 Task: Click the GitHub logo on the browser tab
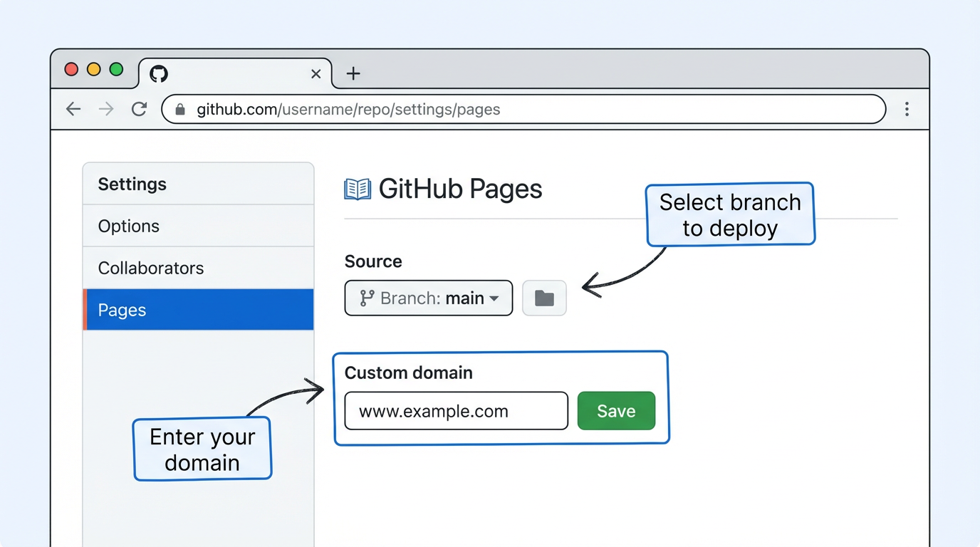tap(158, 73)
